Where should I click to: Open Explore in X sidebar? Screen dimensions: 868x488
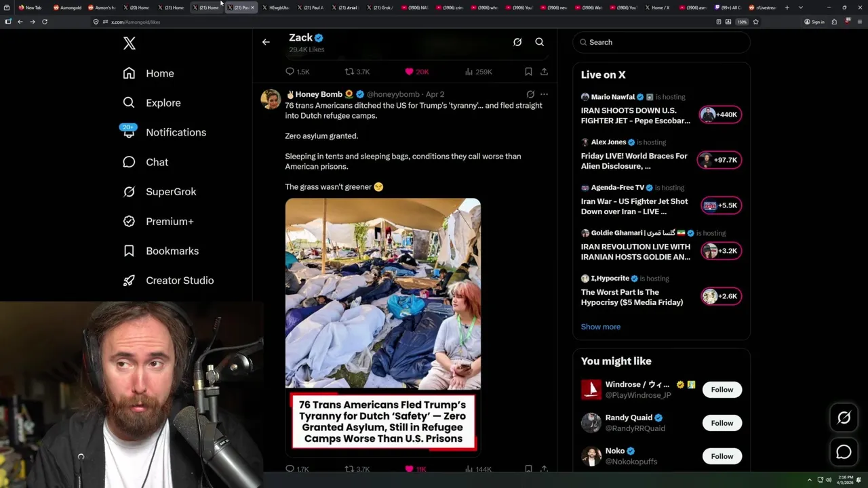click(x=152, y=103)
